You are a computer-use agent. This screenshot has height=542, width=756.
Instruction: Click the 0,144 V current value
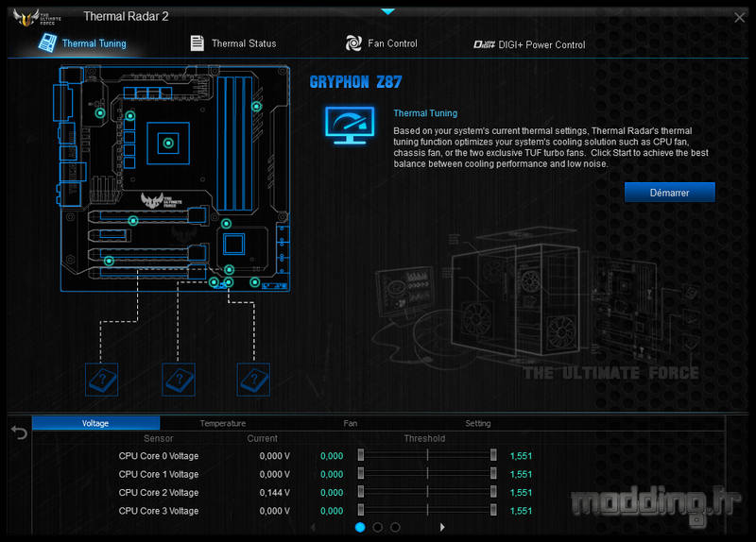(x=275, y=492)
